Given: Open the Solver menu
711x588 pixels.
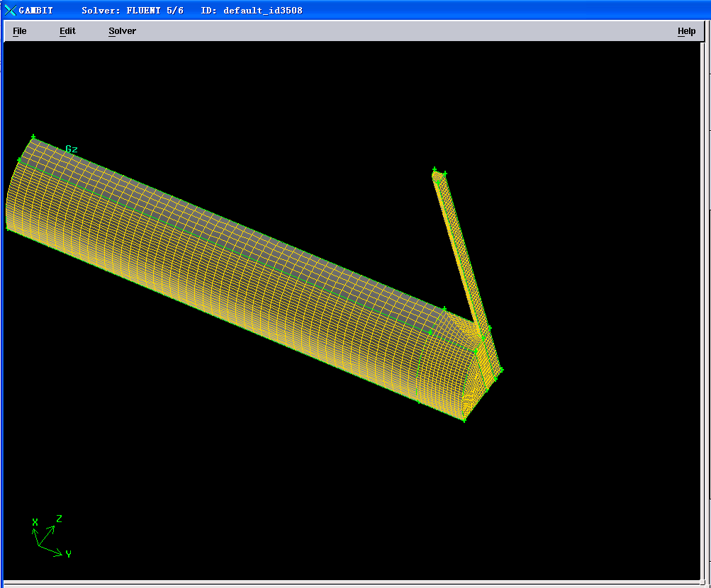Looking at the screenshot, I should click(x=122, y=31).
